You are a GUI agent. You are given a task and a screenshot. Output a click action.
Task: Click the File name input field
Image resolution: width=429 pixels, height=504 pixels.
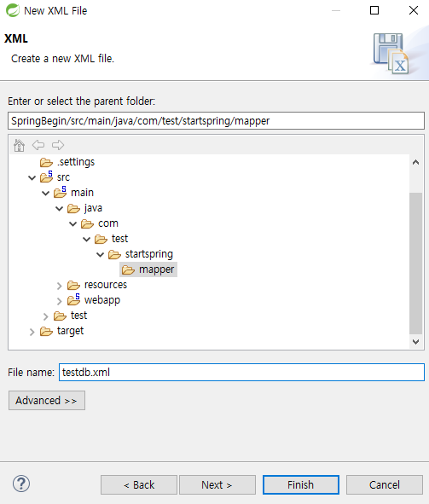(x=241, y=372)
